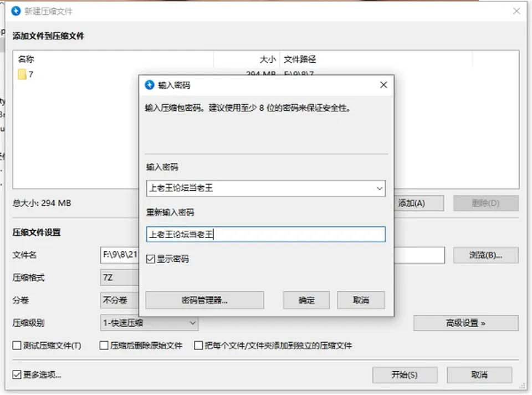Open the 压缩格式 dropdown showing 7Z
The height and width of the screenshot is (395, 532).
pyautogui.click(x=120, y=277)
